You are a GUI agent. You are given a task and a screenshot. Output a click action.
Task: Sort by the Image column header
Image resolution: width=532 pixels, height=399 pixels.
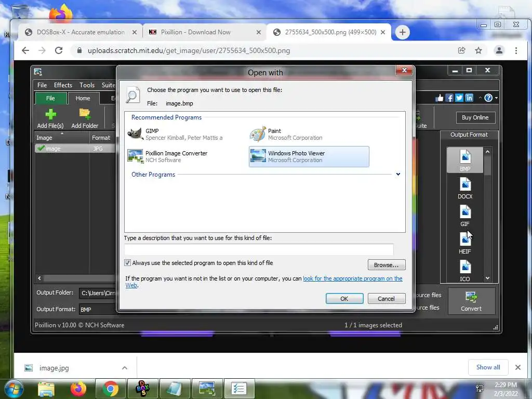[x=62, y=138]
